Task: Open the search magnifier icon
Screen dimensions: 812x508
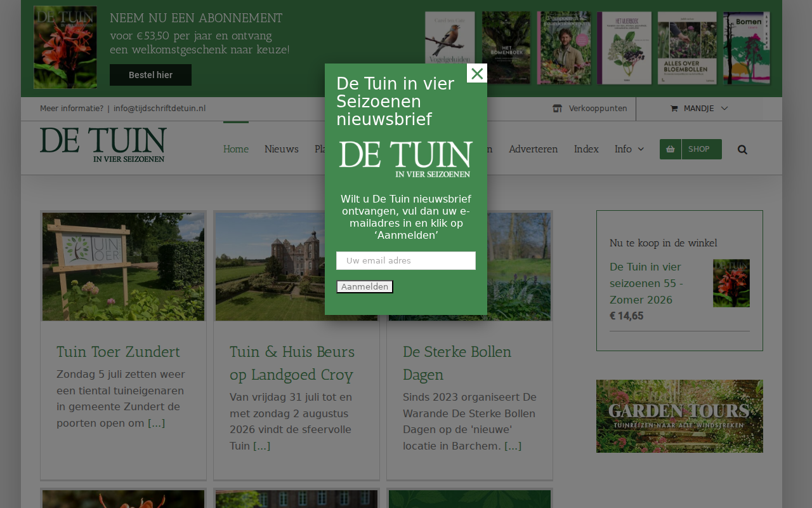Action: (742, 149)
